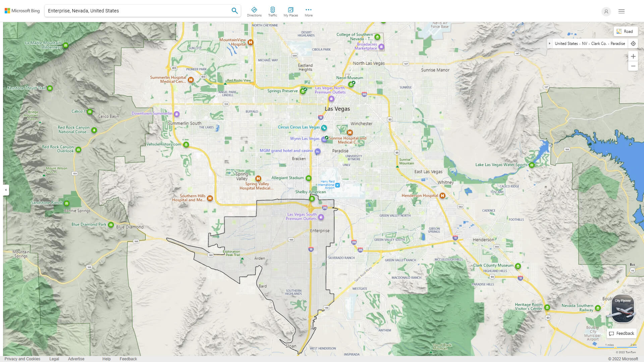Show current Traffic conditions
The width and height of the screenshot is (644, 362).
273,11
